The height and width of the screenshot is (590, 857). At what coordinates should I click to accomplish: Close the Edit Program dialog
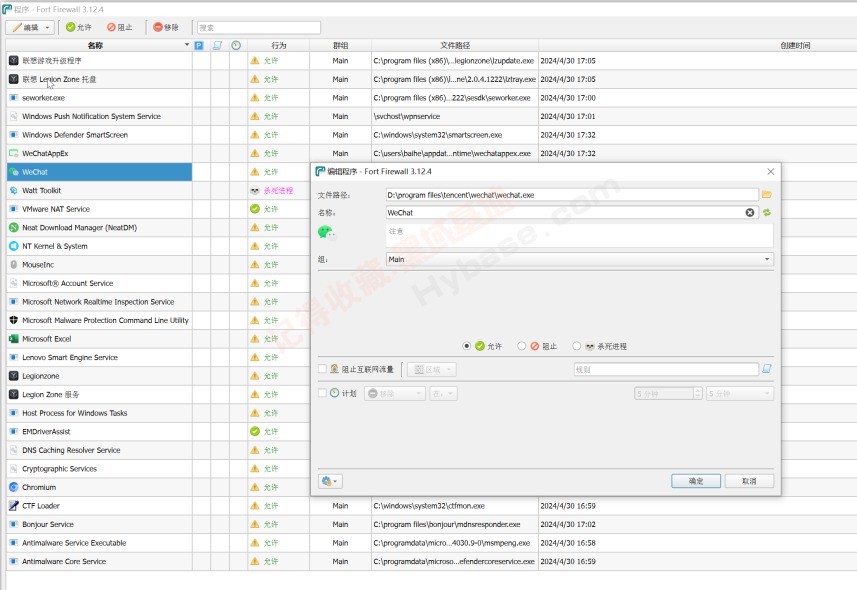coord(771,172)
